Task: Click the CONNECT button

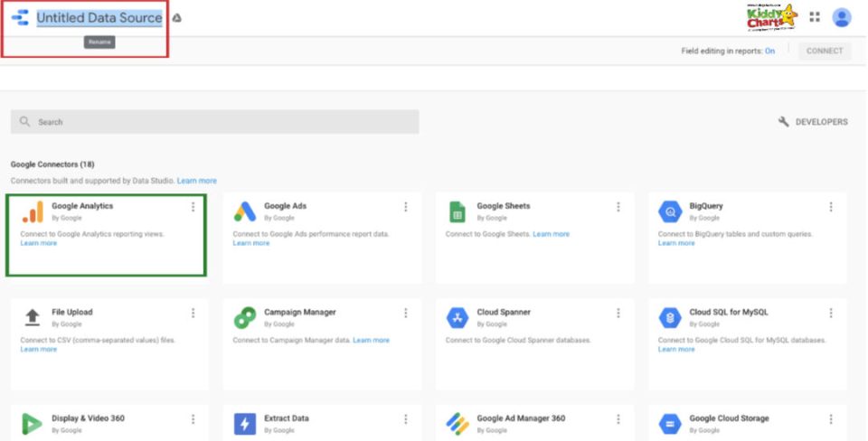Action: (x=825, y=51)
